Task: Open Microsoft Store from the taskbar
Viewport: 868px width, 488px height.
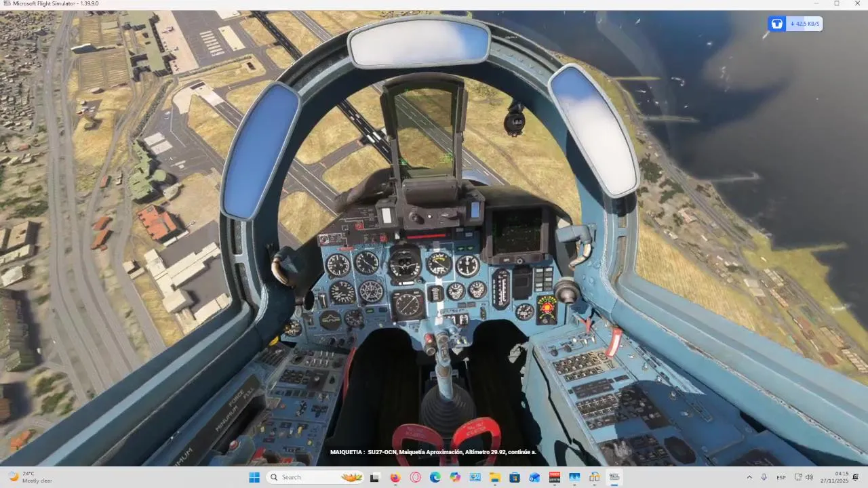Action: pyautogui.click(x=515, y=477)
